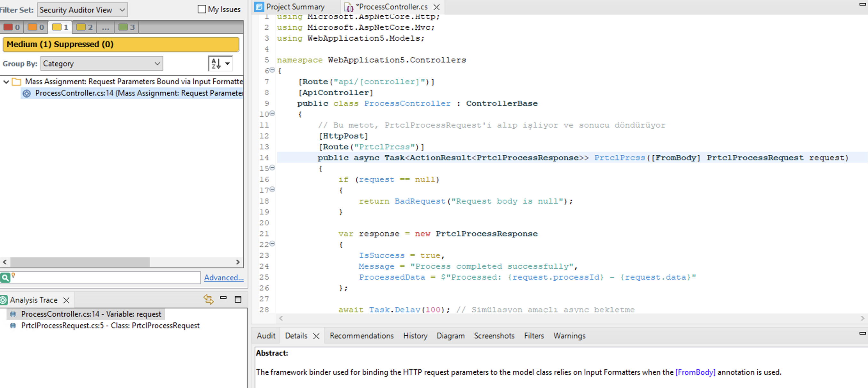Switch to the Project Summary tab
Screen dimensions: 868x388
296,7
